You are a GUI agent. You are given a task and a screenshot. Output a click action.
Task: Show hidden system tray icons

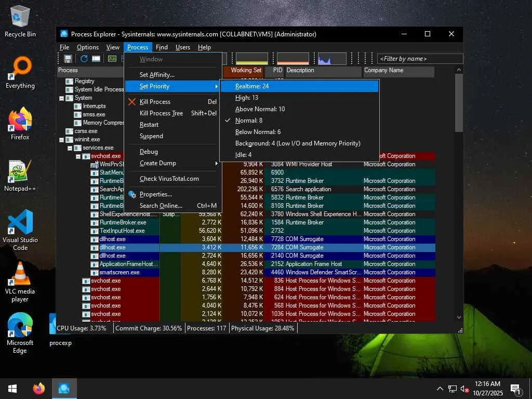440,389
